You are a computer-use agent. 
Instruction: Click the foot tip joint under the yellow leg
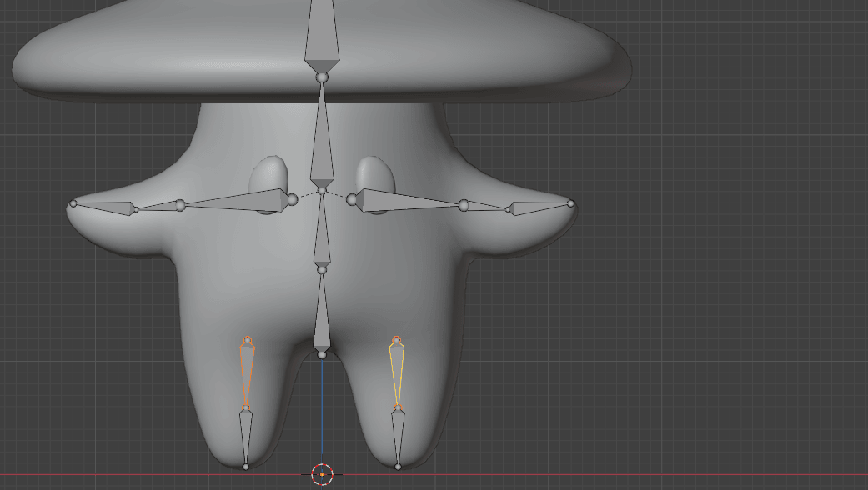tap(398, 466)
